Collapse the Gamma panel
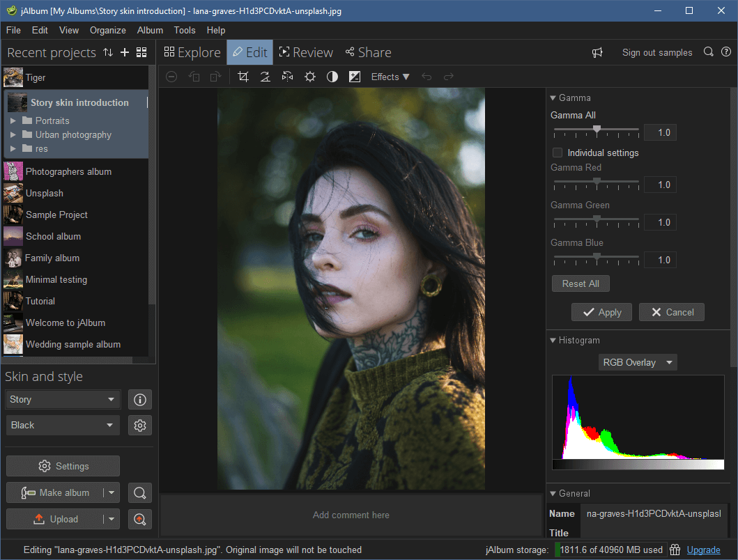738x560 pixels. (554, 98)
